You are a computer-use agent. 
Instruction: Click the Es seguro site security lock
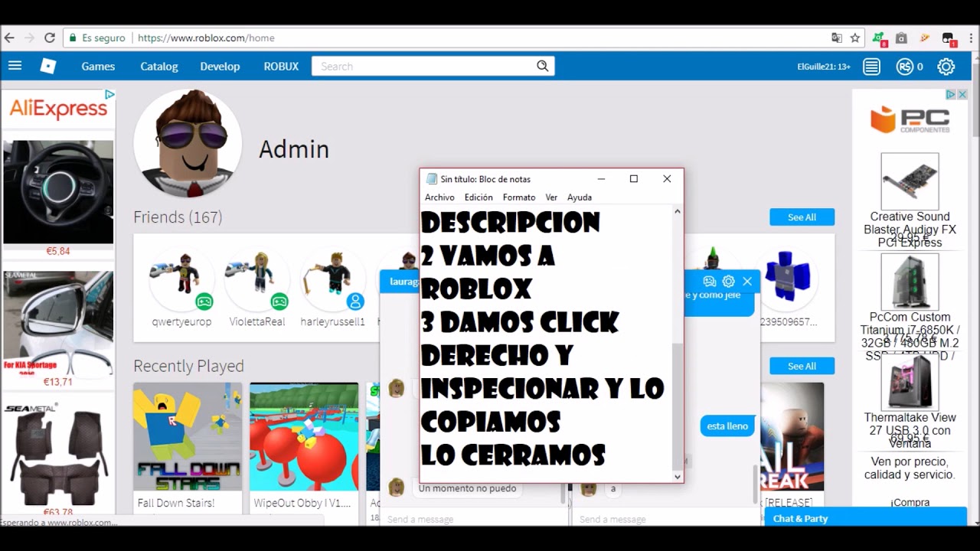point(73,37)
